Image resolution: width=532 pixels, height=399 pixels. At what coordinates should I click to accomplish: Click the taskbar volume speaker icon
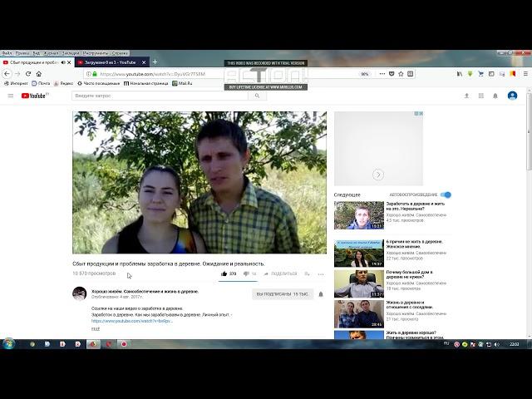pyautogui.click(x=497, y=344)
